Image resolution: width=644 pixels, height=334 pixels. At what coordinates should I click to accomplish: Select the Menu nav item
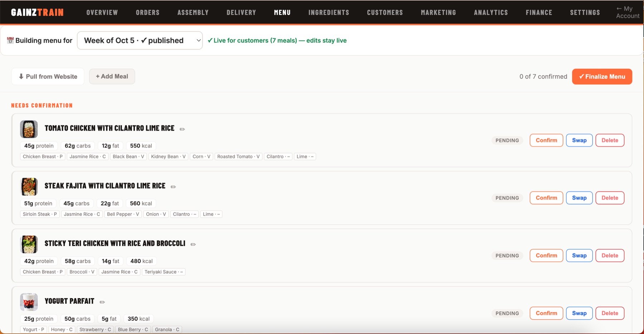[x=282, y=13]
